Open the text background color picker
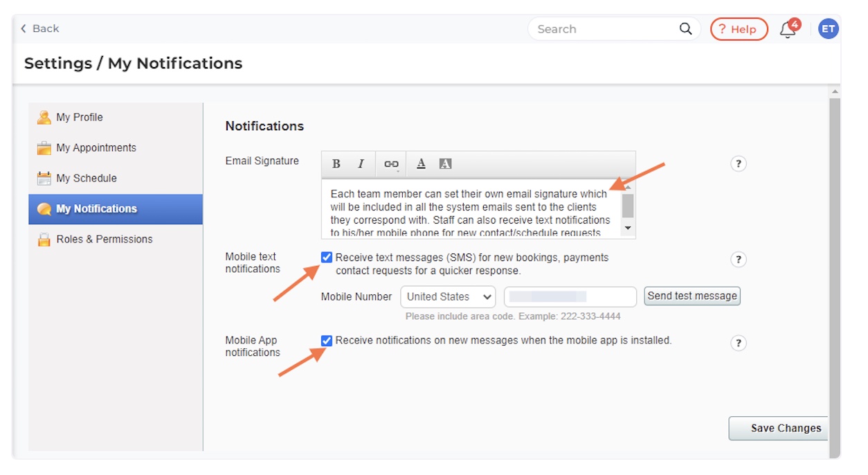 tap(445, 164)
